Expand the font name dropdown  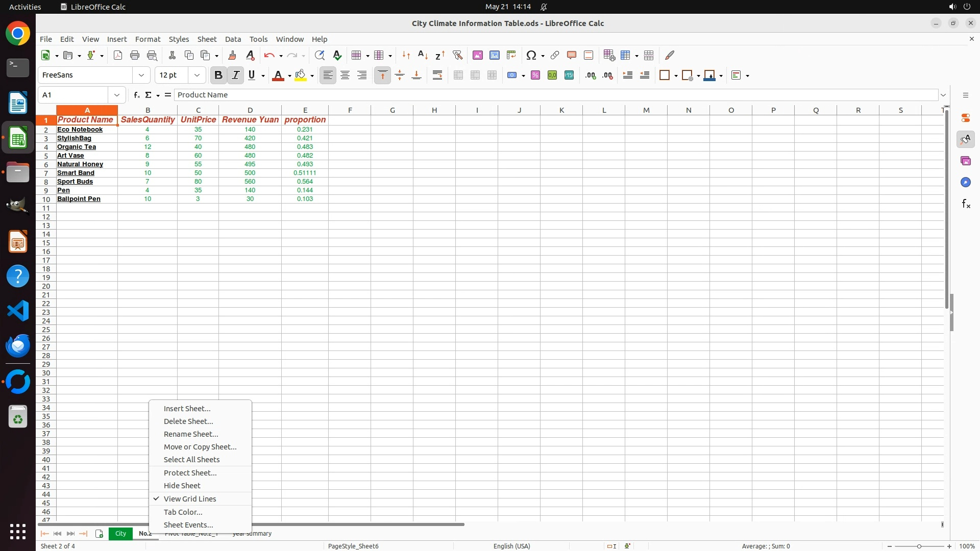pos(141,76)
